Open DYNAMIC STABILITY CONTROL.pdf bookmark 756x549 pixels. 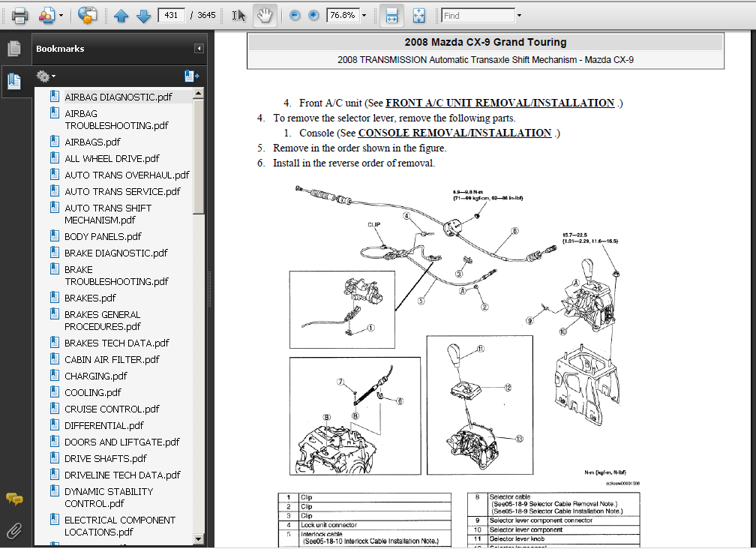(x=109, y=497)
